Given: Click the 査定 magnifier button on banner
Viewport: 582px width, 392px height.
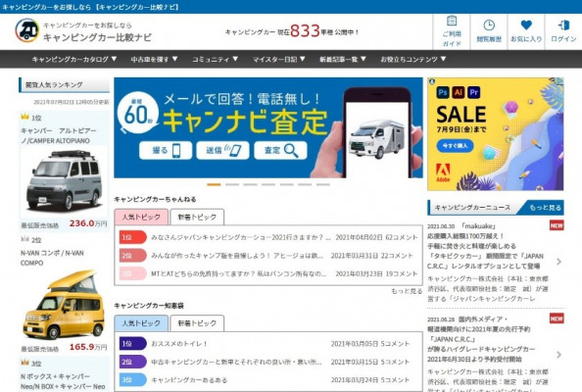Looking at the screenshot, I should tap(280, 150).
